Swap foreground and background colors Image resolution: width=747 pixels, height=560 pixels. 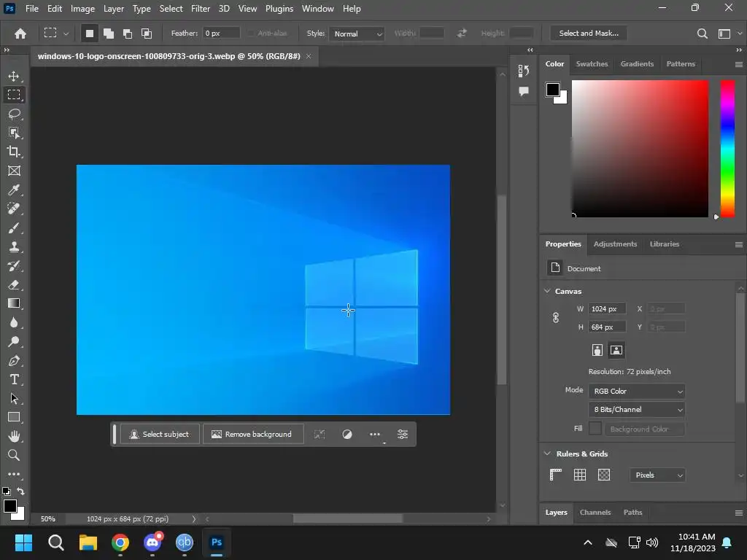(x=20, y=491)
